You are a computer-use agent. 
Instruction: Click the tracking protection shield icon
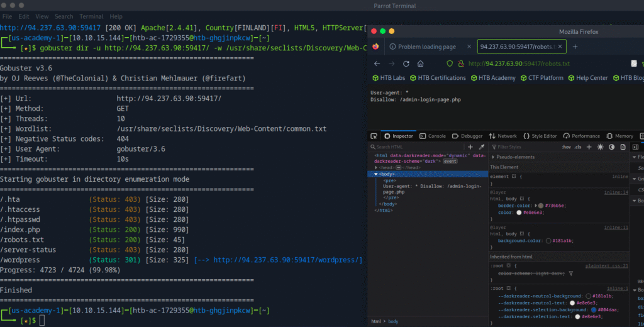point(449,64)
